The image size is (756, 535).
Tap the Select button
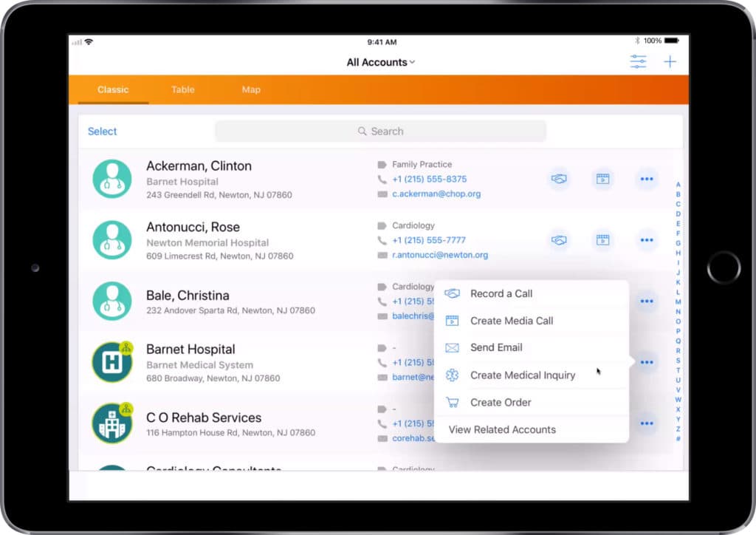[x=102, y=132]
